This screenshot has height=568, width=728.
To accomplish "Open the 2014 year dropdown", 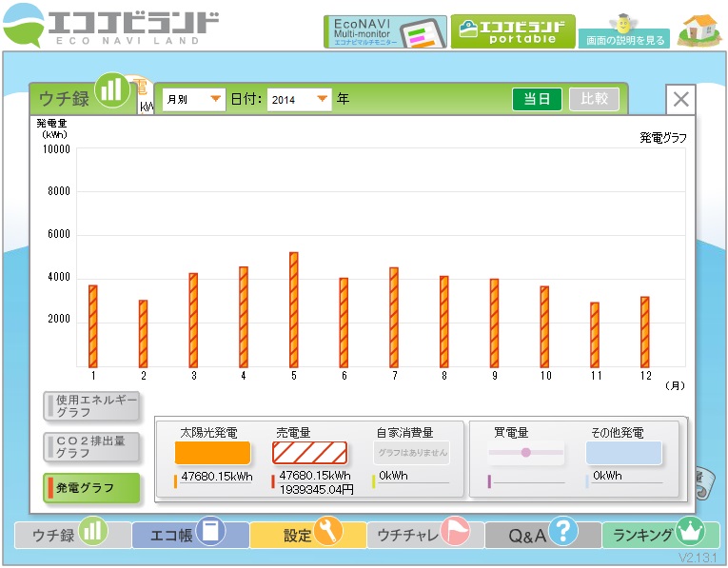I will pyautogui.click(x=299, y=99).
